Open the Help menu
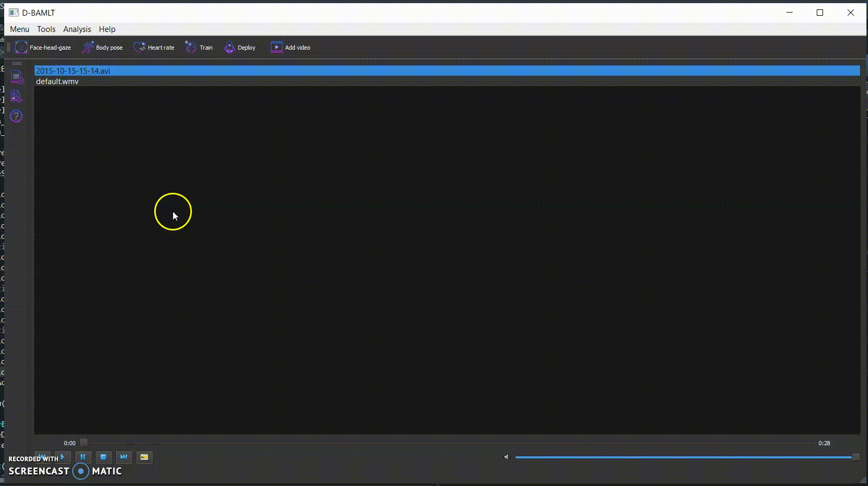The width and height of the screenshot is (868, 486). 107,29
